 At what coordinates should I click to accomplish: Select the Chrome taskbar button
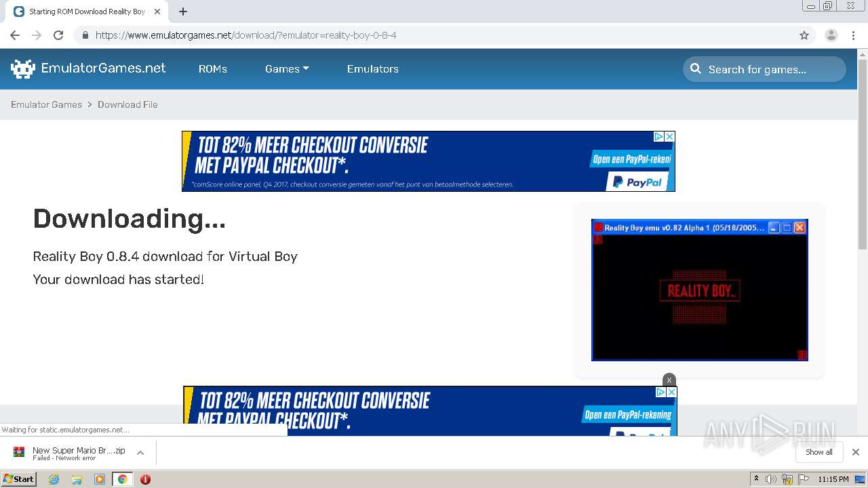click(122, 479)
